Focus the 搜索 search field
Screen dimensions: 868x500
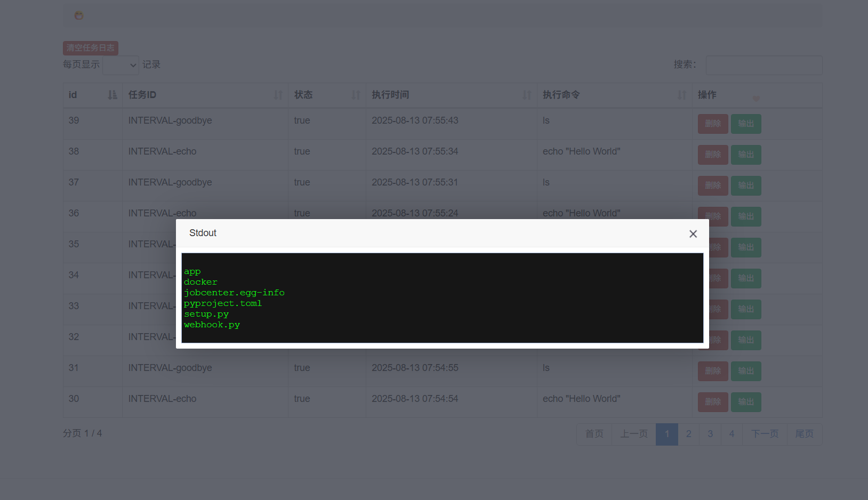coord(764,65)
